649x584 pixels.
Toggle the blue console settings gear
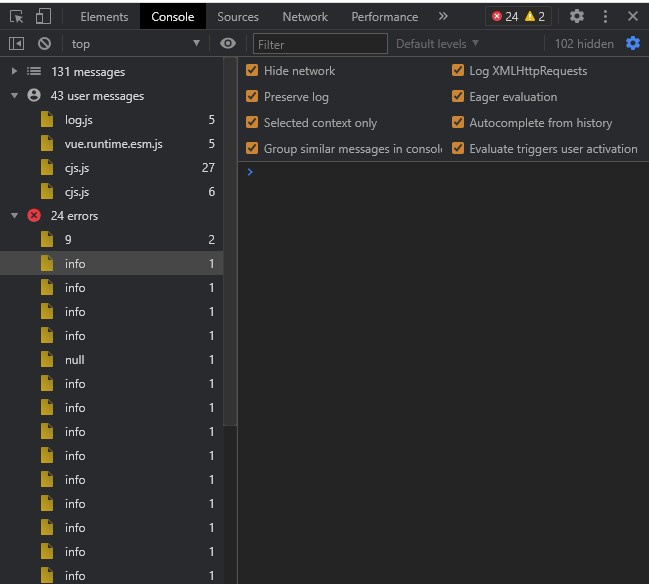633,43
